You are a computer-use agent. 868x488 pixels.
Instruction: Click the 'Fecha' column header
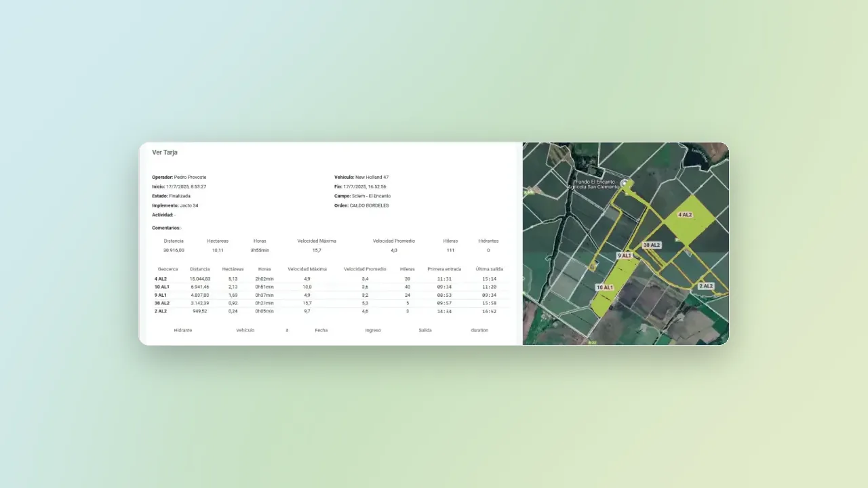[x=321, y=330]
